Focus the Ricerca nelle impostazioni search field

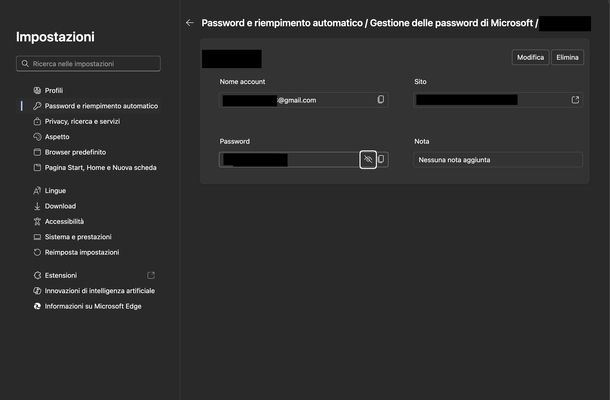click(88, 63)
